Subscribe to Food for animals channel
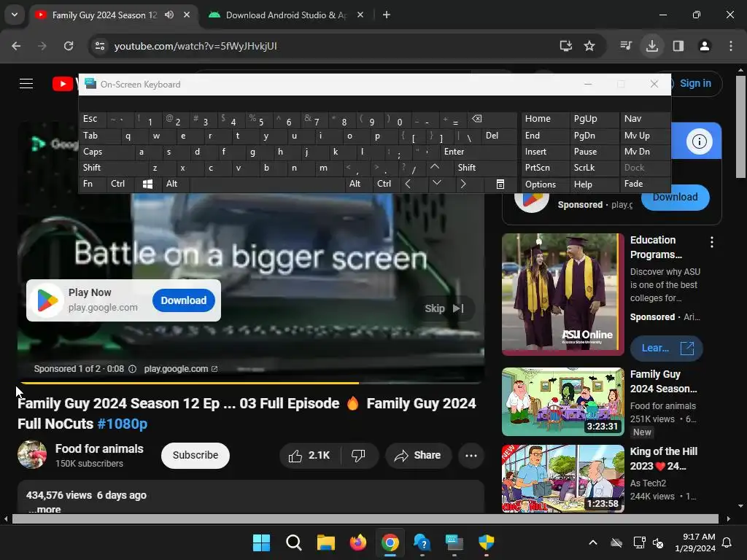 pos(196,455)
